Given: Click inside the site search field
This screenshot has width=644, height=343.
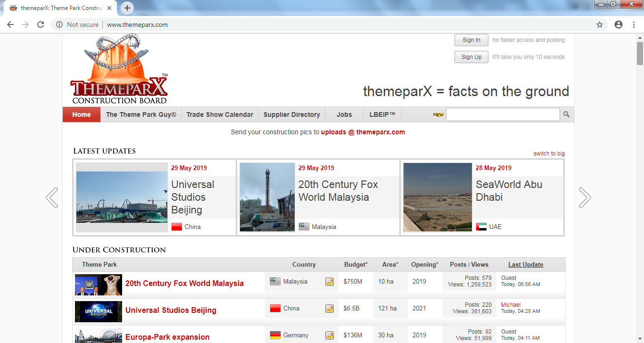Looking at the screenshot, I should pos(503,114).
